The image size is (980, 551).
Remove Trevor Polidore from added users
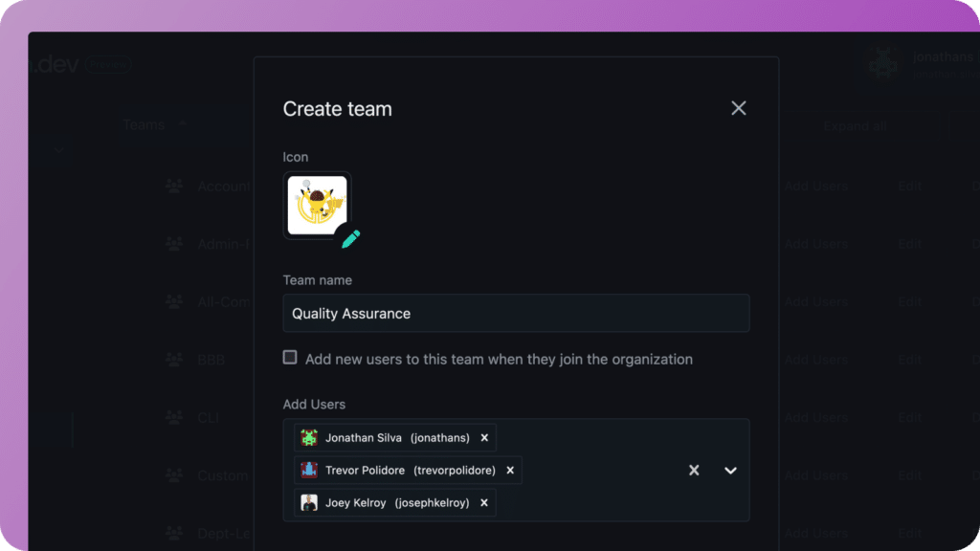point(510,471)
